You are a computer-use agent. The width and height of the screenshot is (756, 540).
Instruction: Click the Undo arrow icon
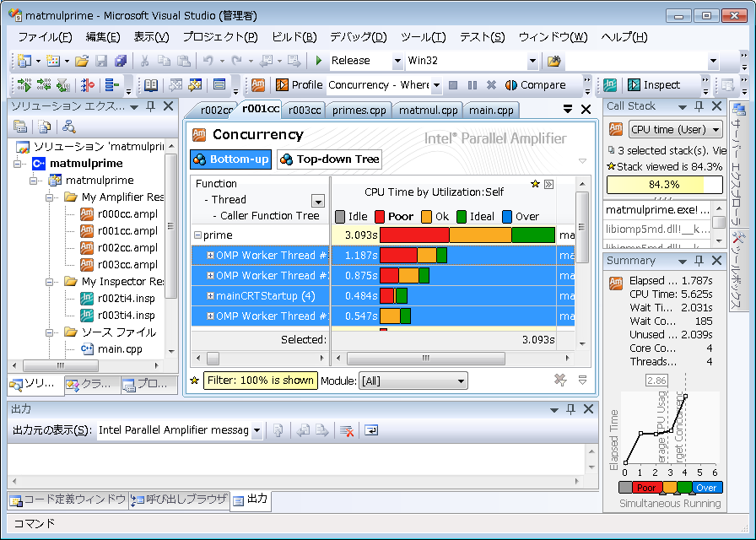coord(208,61)
